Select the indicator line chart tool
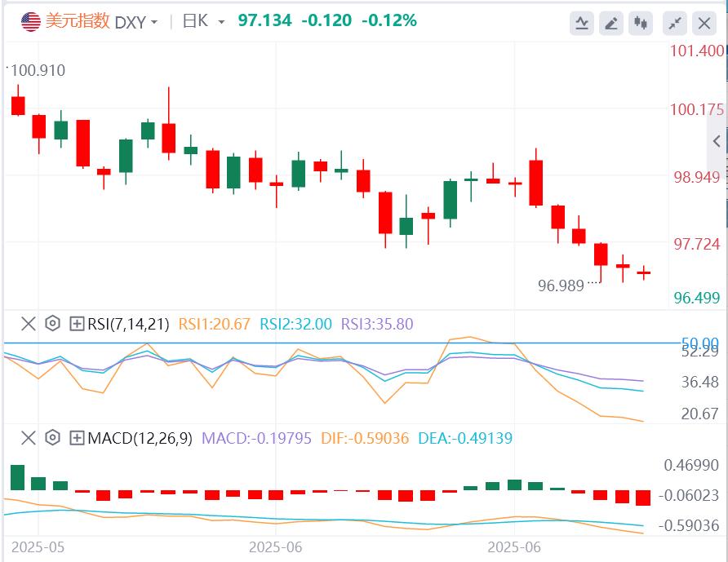 (581, 24)
